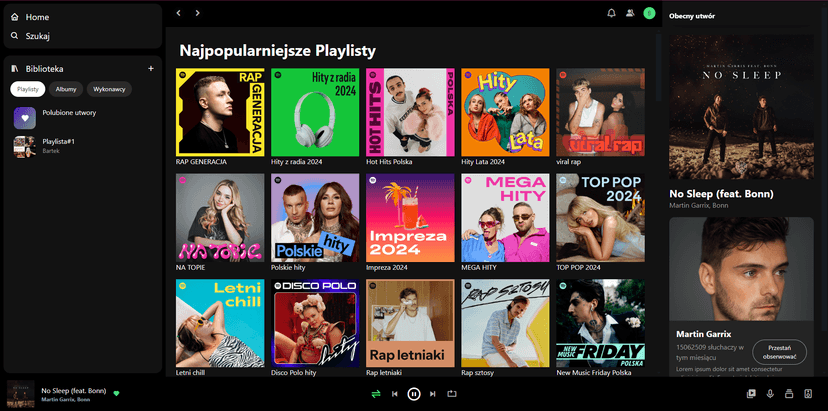Click the speaker device icon

pos(807,394)
